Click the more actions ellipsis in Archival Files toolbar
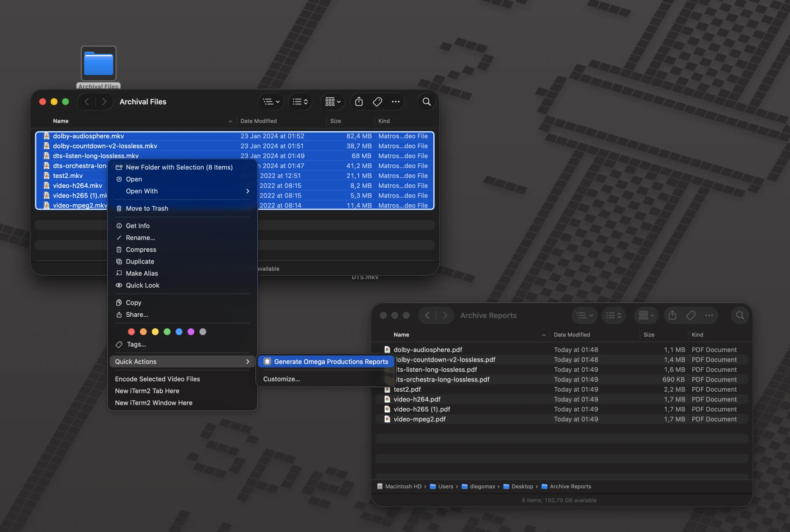 [396, 102]
